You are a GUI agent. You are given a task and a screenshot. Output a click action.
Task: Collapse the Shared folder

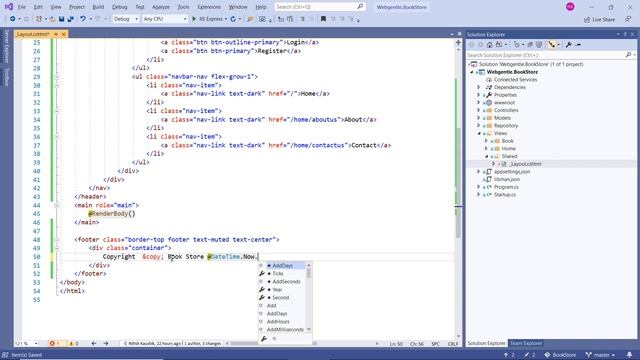tap(487, 156)
